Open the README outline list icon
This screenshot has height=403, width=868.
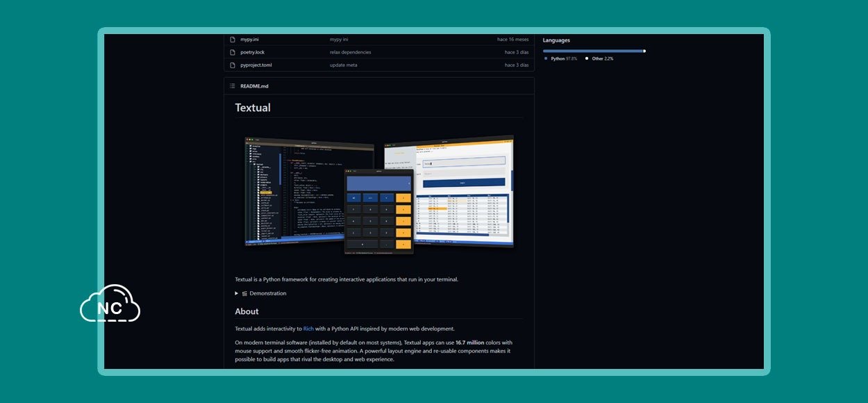233,86
